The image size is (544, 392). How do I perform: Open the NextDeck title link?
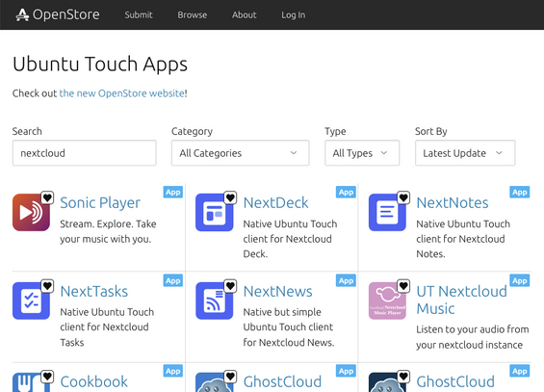[275, 203]
